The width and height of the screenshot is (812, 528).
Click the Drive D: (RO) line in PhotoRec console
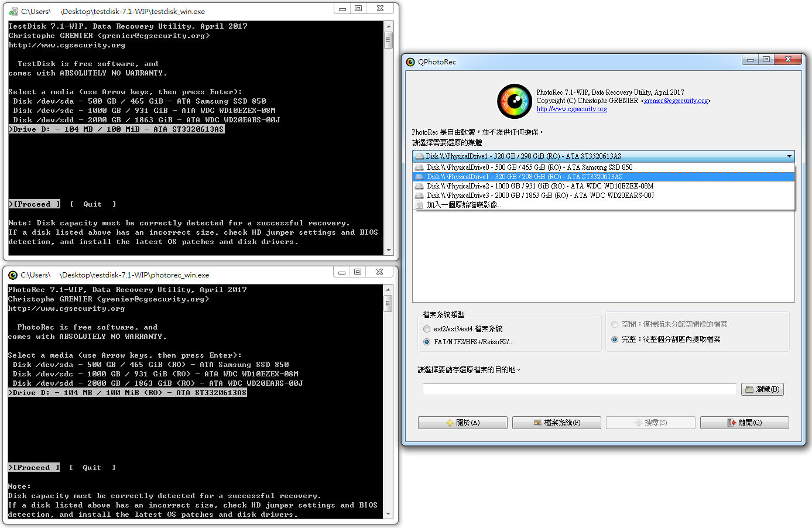pyautogui.click(x=127, y=393)
